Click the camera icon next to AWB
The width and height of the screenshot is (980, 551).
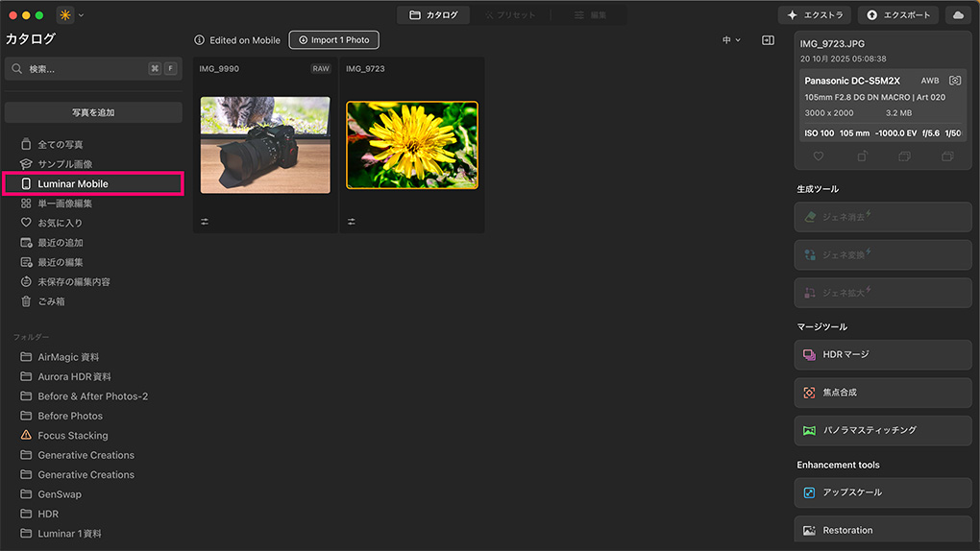tap(955, 82)
